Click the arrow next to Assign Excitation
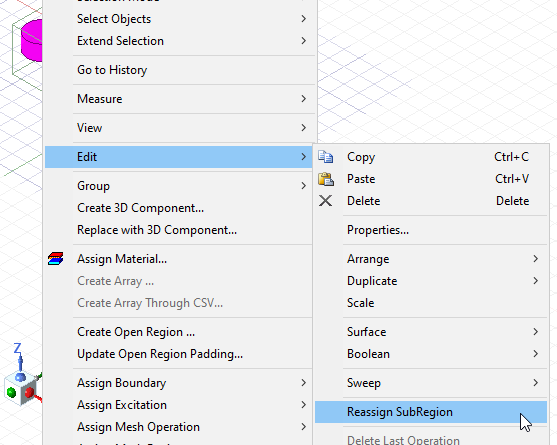Screen dimensions: 557x445 [303, 405]
